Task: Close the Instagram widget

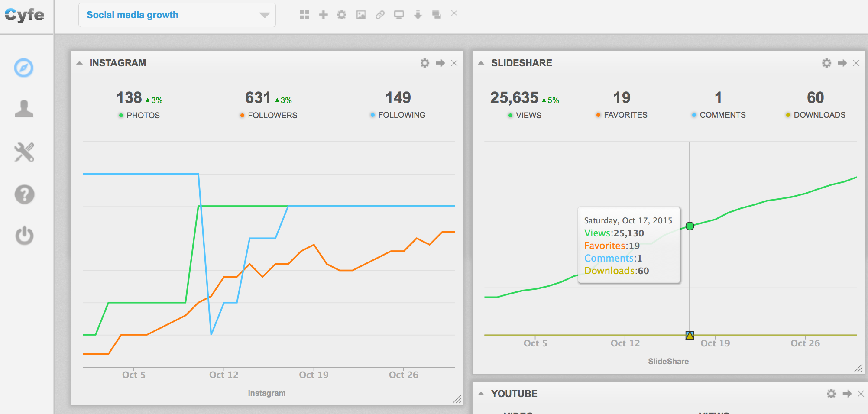Action: point(454,63)
